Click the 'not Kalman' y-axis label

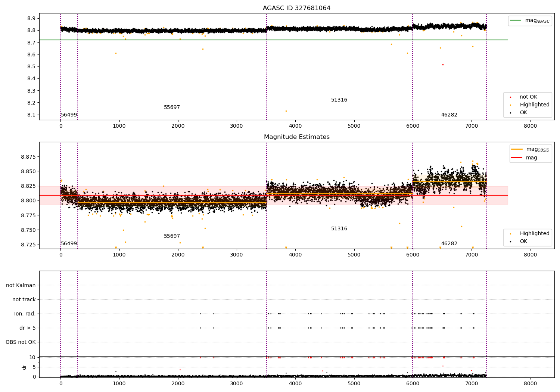pos(21,285)
